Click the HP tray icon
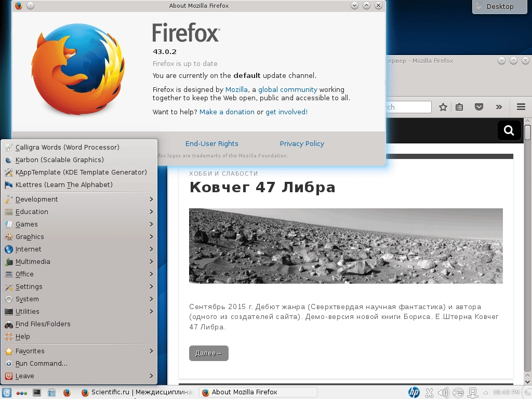Viewport: 532px width, 399px height. pos(414,393)
